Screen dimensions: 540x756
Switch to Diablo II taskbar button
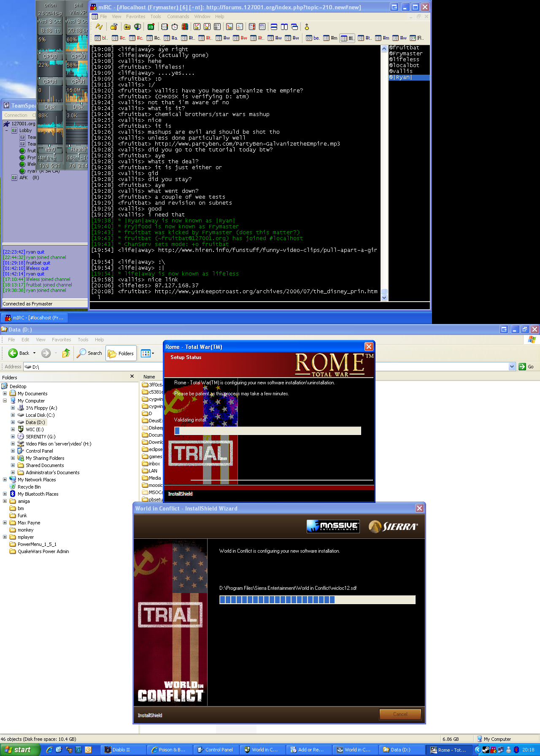[124, 750]
